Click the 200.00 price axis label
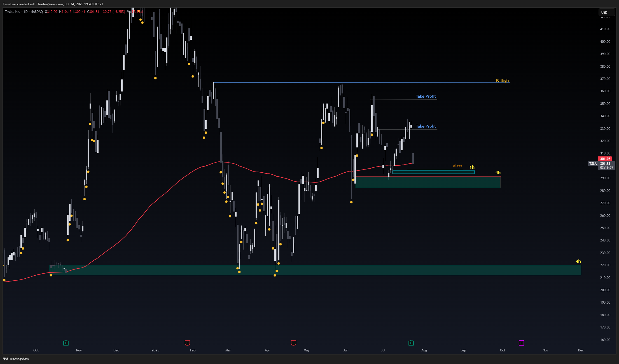619x364 pixels. [605, 290]
